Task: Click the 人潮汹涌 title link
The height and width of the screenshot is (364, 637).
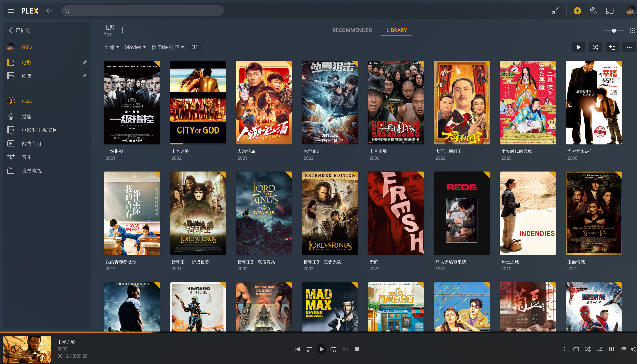Action: pos(246,151)
